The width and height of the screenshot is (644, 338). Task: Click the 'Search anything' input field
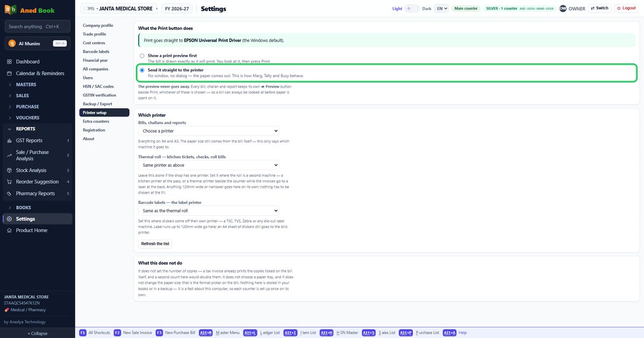(37, 27)
